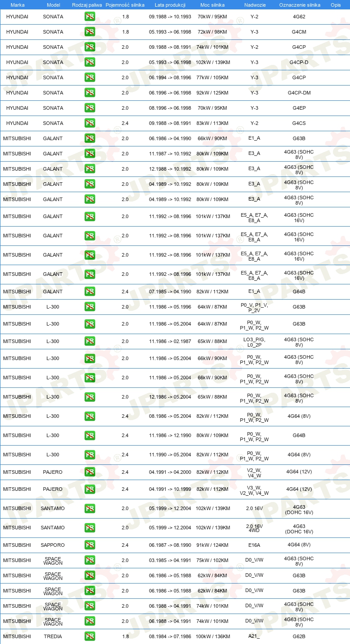The height and width of the screenshot is (644, 350).
Task: Select the SAPPORO model name
Action: [x=53, y=545]
